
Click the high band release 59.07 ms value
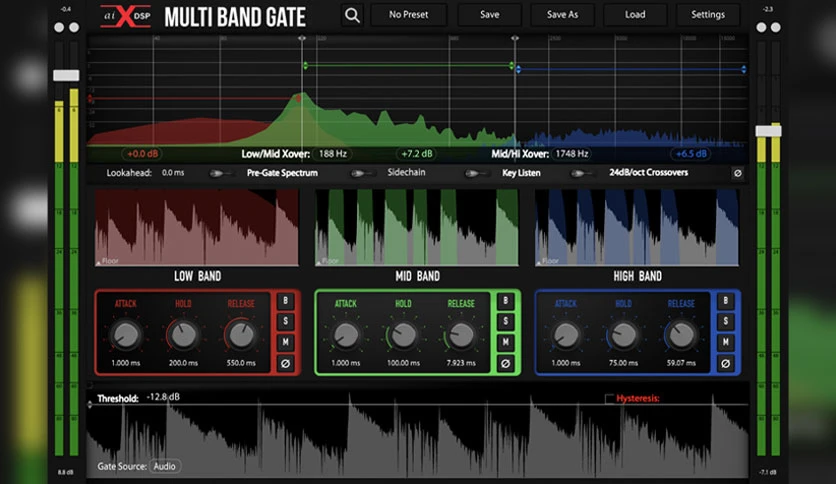point(681,363)
